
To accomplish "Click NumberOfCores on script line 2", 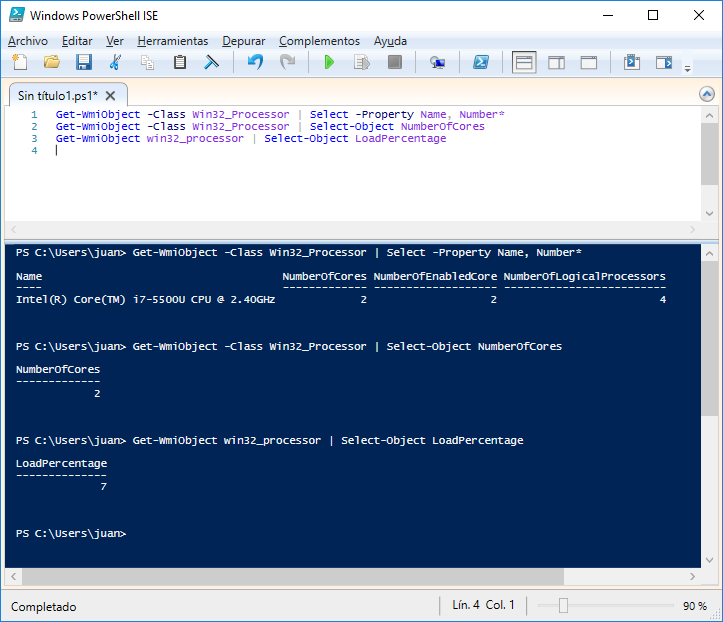I will (443, 126).
